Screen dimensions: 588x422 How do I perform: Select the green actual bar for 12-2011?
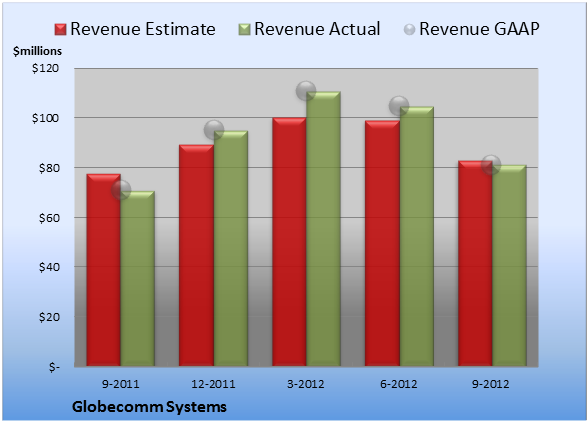(x=231, y=248)
